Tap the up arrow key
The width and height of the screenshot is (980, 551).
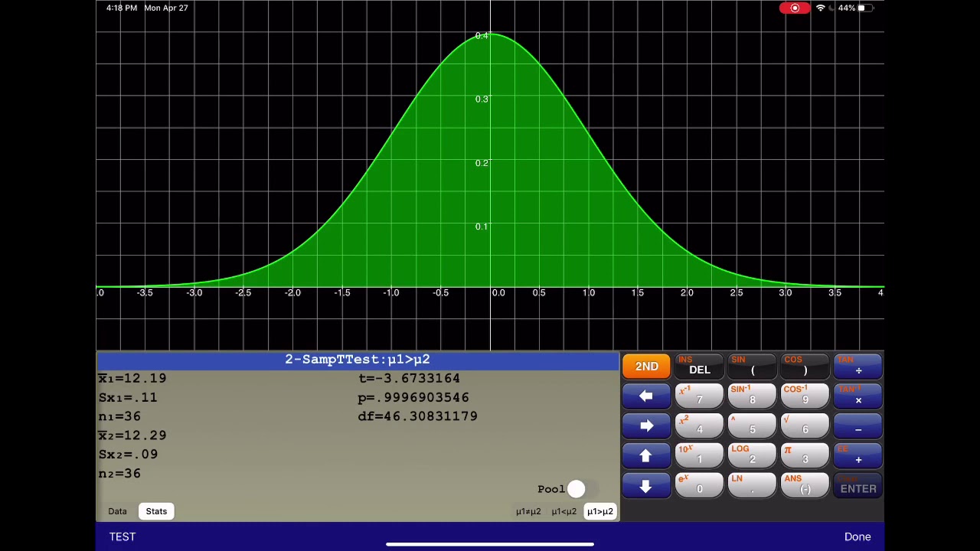(646, 456)
